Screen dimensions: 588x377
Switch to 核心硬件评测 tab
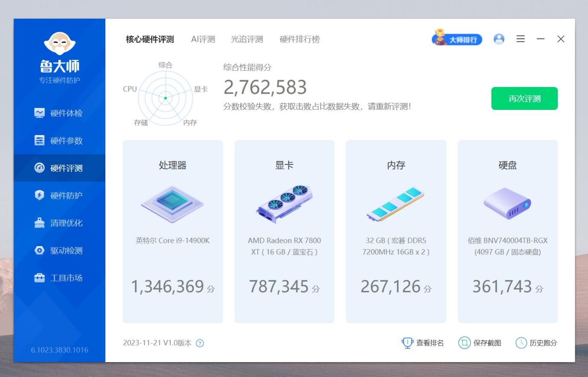tap(150, 39)
